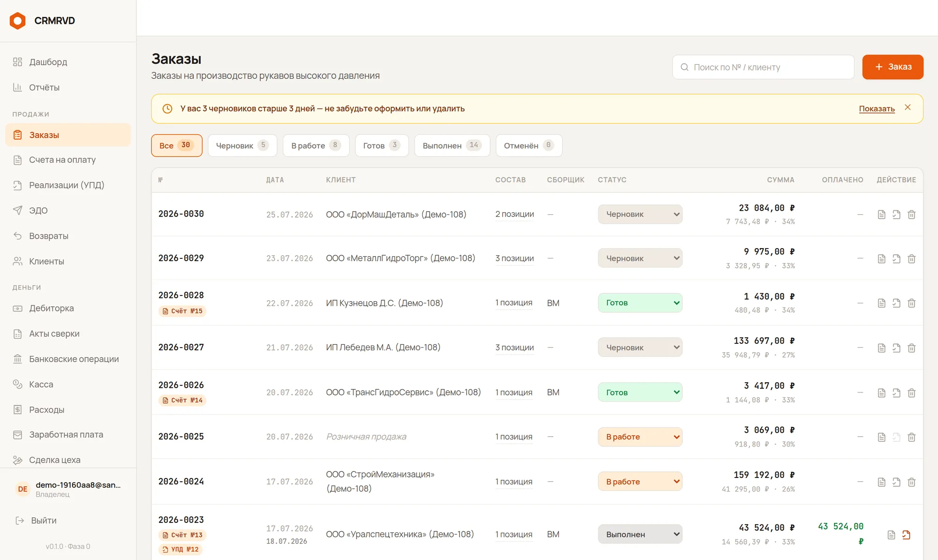The image size is (938, 560).
Task: Open Клиенты via people icon
Action: pyautogui.click(x=17, y=261)
